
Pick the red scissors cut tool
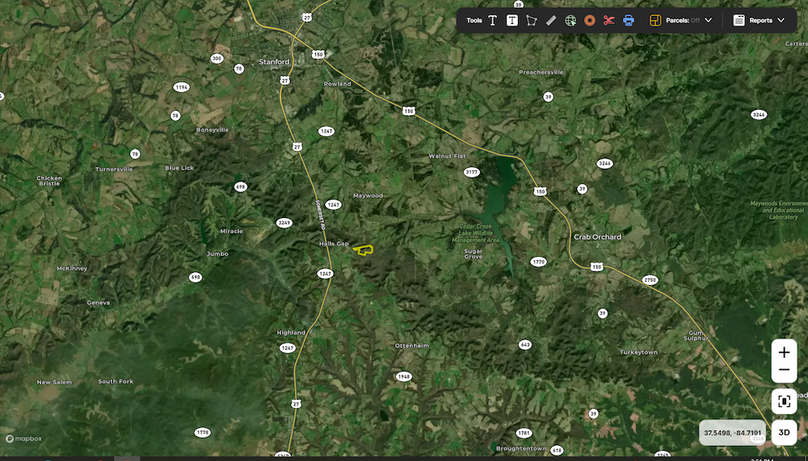[x=609, y=20]
